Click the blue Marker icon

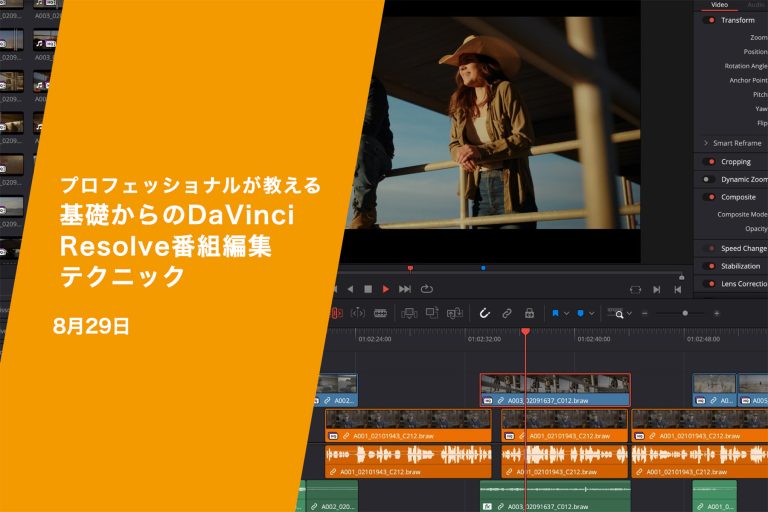pos(580,313)
